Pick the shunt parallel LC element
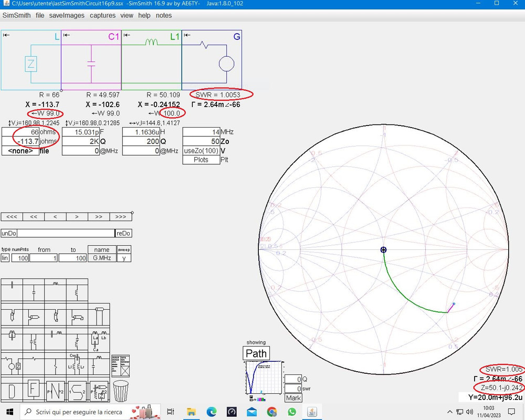This screenshot has height=420, width=525. tap(34, 340)
